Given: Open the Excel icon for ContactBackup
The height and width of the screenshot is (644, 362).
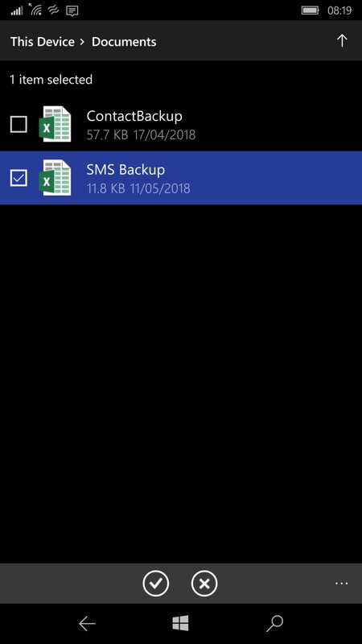Looking at the screenshot, I should coord(55,124).
